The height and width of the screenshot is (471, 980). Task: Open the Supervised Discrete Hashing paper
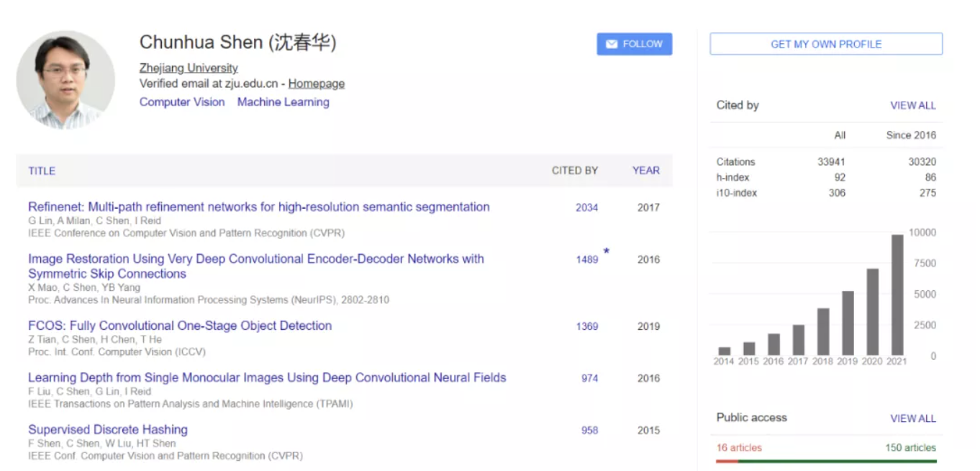[108, 429]
